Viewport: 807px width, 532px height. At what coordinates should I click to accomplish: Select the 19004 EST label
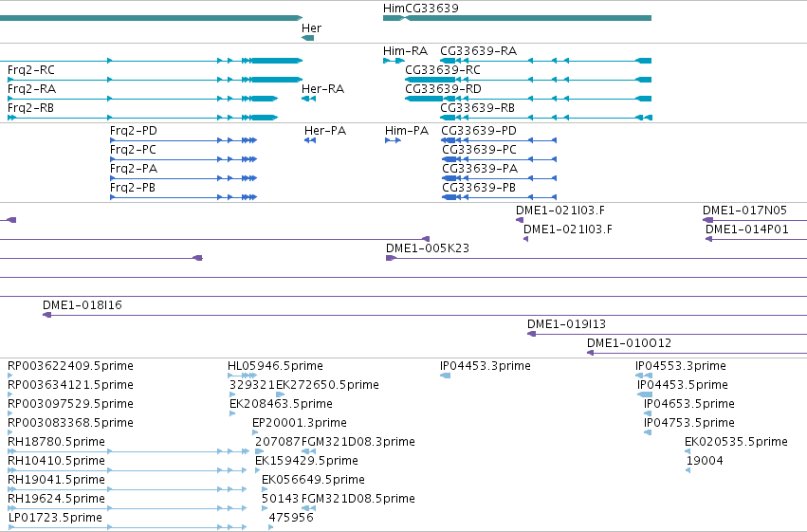pos(705,462)
